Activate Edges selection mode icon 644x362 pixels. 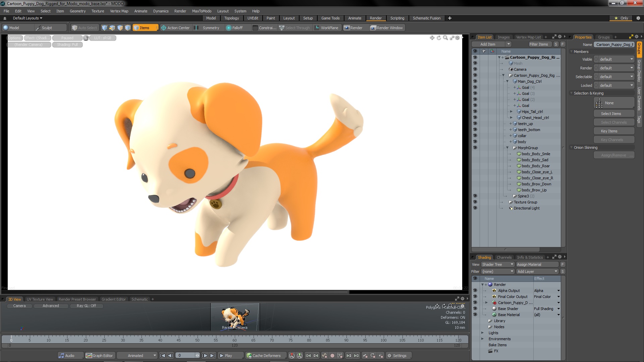pyautogui.click(x=112, y=28)
